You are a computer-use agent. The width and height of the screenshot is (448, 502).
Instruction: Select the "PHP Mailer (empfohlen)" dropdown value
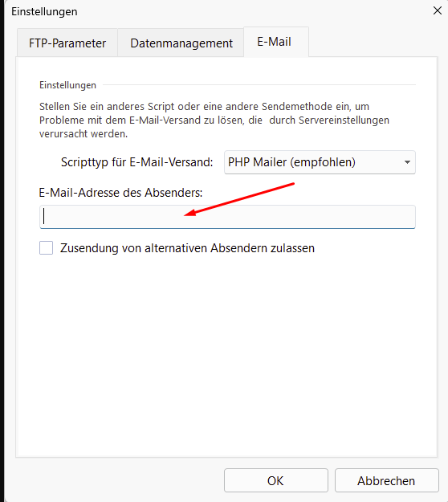[x=291, y=162]
